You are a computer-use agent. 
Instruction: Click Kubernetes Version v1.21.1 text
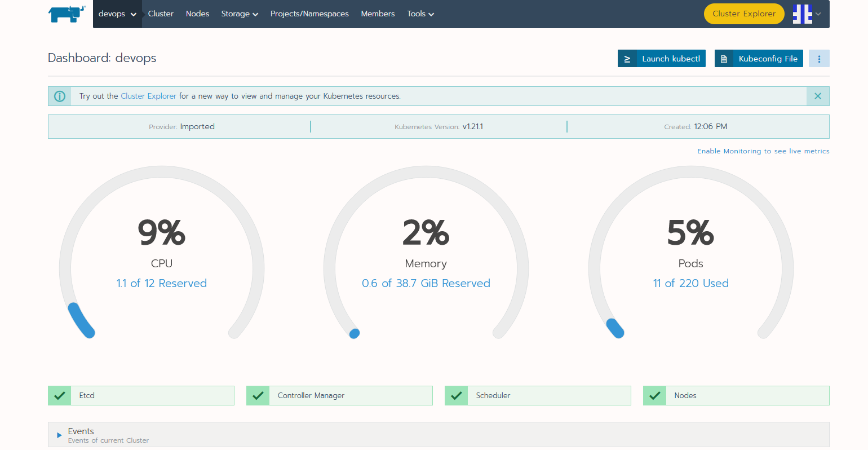point(439,126)
